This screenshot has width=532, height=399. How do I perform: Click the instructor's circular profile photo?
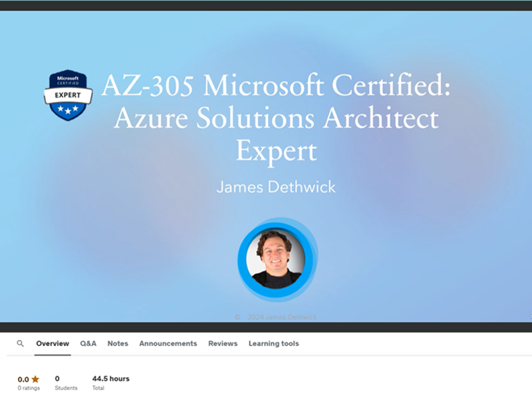click(275, 258)
